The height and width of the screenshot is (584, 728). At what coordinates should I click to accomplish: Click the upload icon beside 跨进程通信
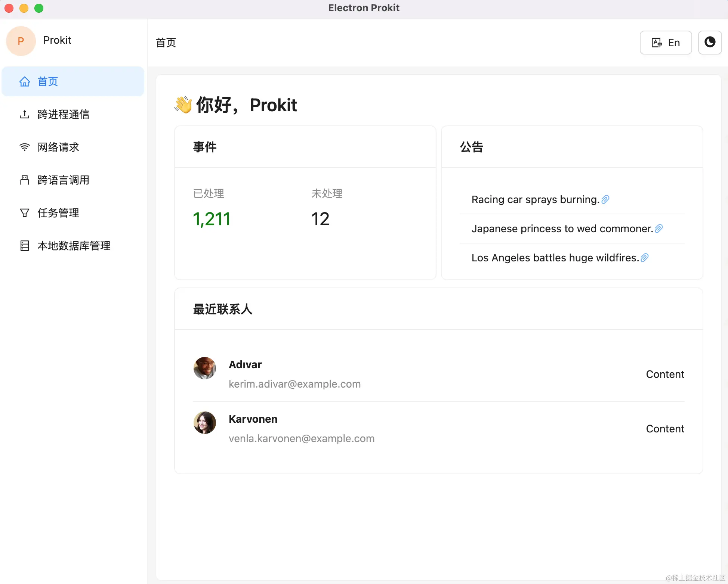point(25,114)
